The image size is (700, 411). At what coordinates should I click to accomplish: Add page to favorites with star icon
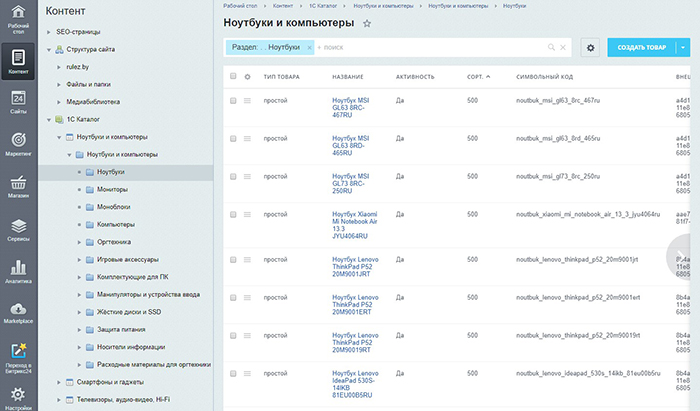[x=367, y=22]
